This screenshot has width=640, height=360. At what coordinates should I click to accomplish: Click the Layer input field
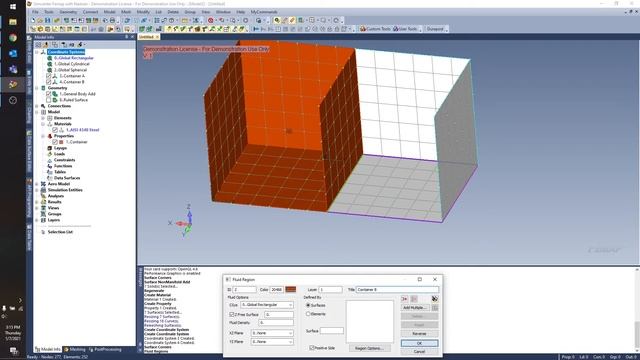(330, 289)
